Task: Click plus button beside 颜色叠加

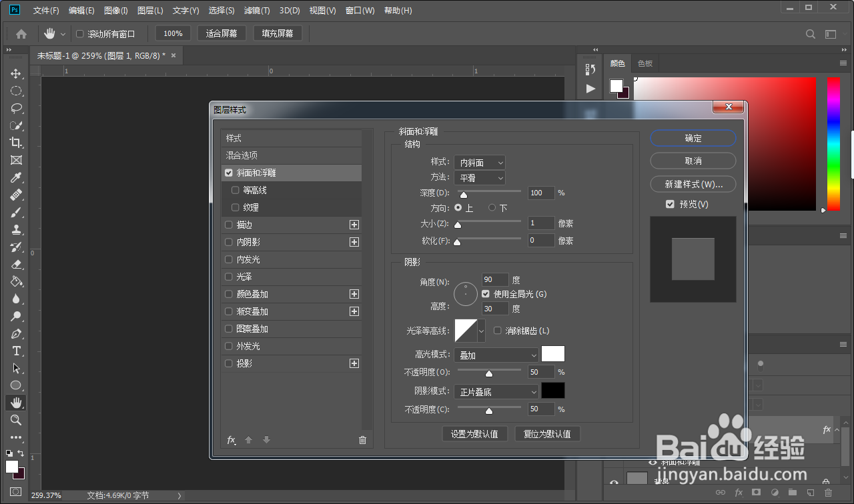Action: pos(354,294)
